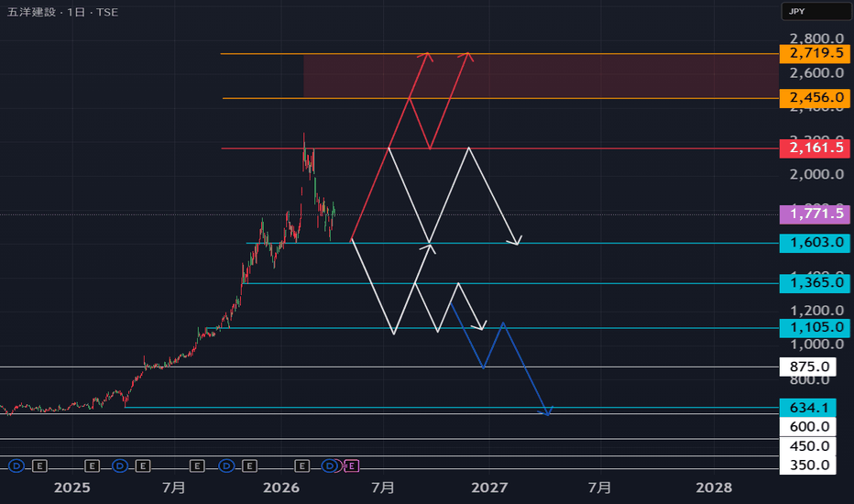
Task: Open dividend marker beside the pink earnings marker
Action: tap(330, 466)
